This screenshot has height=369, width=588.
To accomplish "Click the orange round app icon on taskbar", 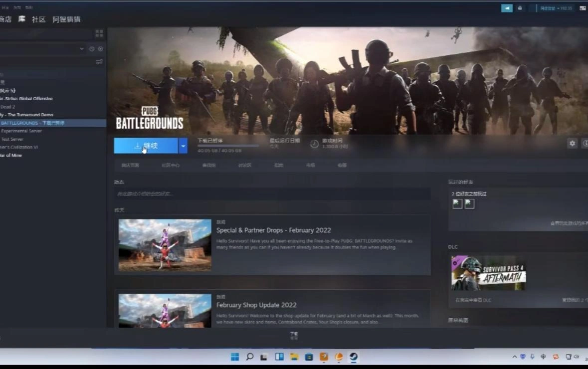I will click(x=339, y=357).
